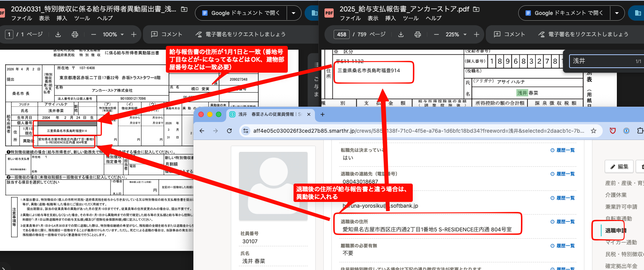Open Google ドキュメント options dropdown in right viewer
Viewport: 644px width, 270px height.
[617, 13]
